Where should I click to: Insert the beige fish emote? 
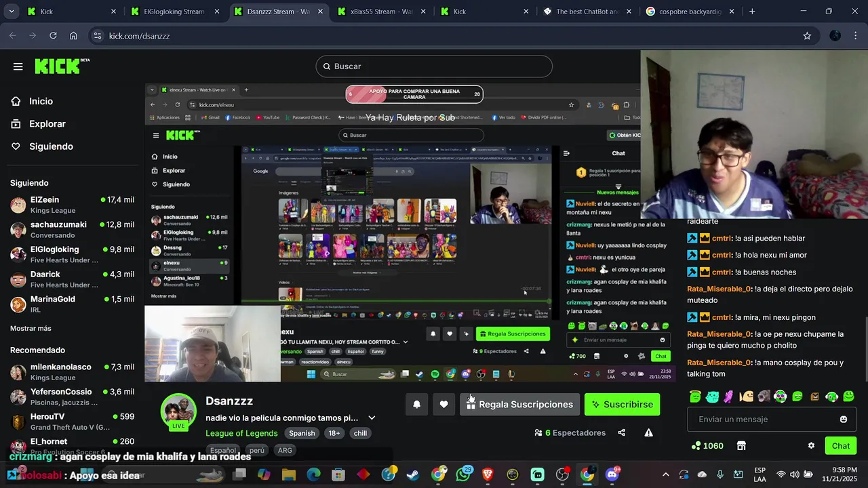[x=747, y=396]
